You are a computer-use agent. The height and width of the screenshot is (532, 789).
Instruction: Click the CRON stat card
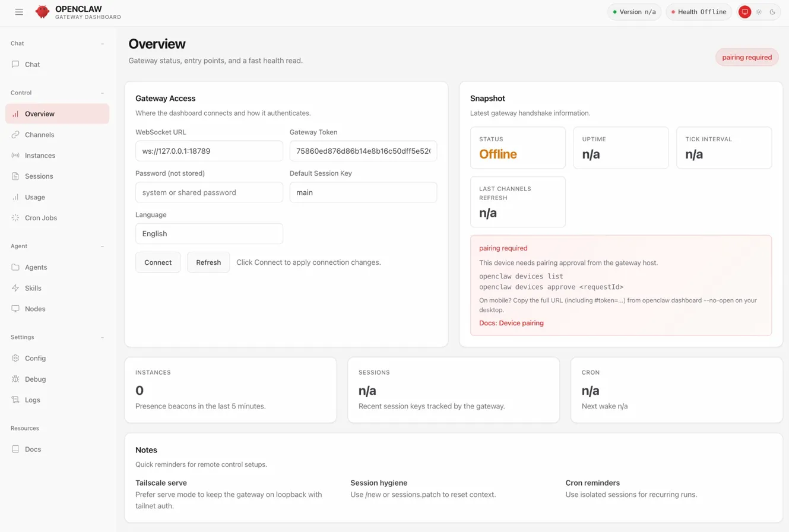(677, 390)
